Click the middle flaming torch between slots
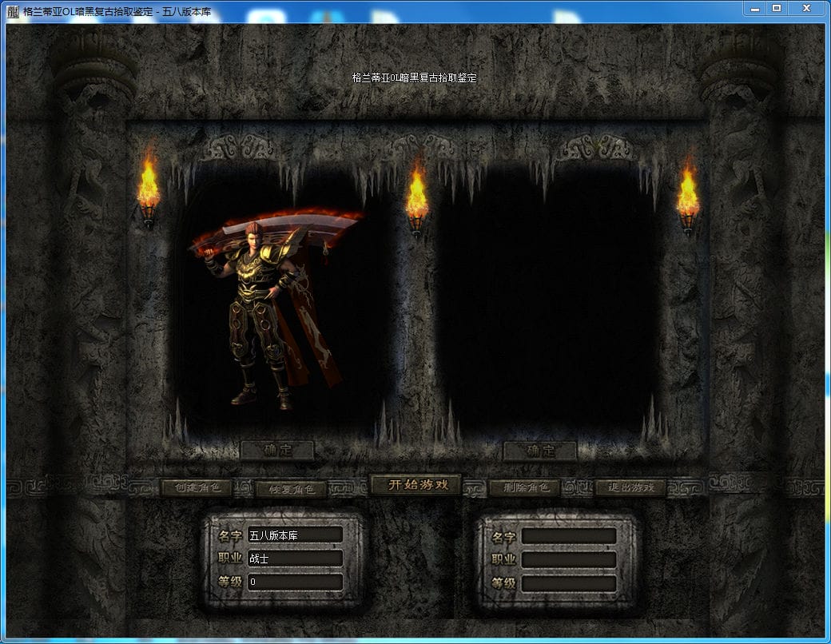 [416, 200]
